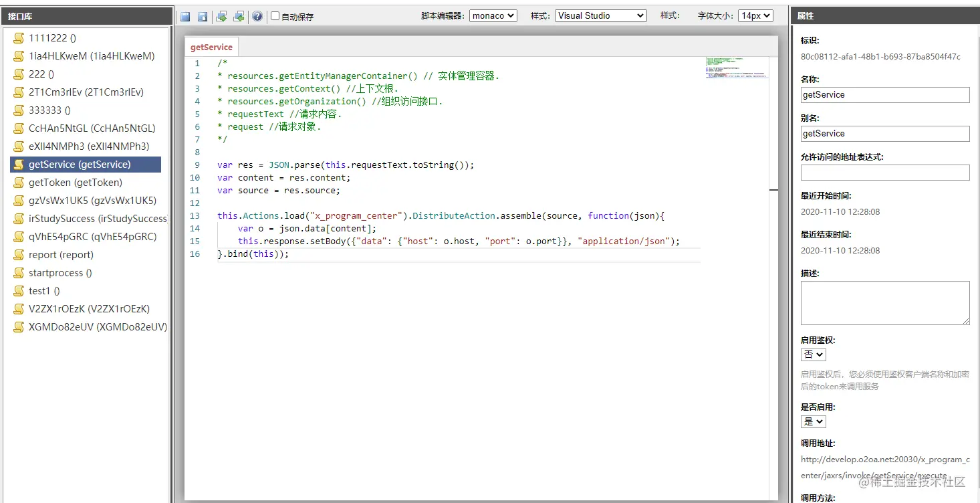Viewport: 980px width, 503px height.
Task: Click script icon of getService entry
Action: tap(19, 165)
